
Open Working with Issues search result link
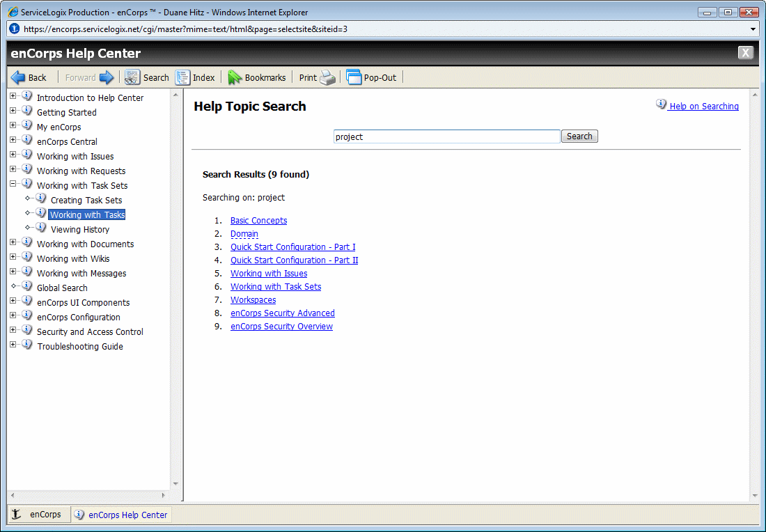(269, 273)
